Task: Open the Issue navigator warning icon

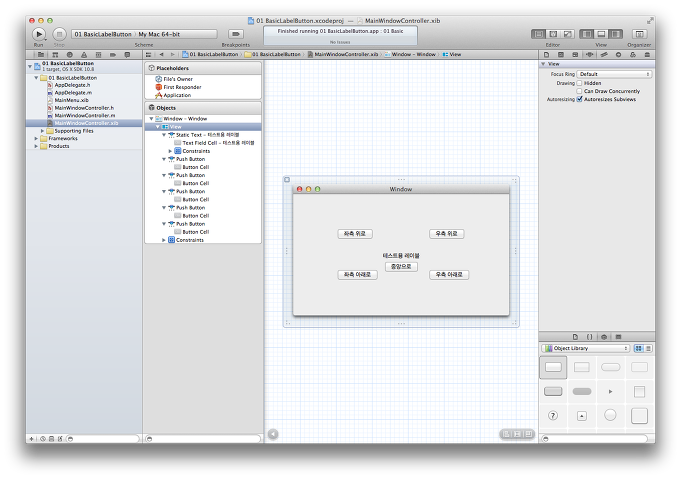Action: (x=84, y=55)
